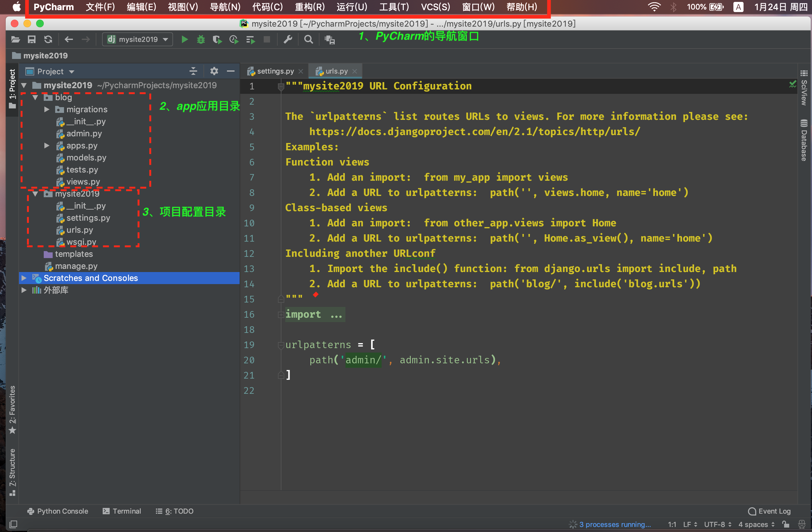
Task: Fold the docstring at line 1
Action: [x=281, y=87]
